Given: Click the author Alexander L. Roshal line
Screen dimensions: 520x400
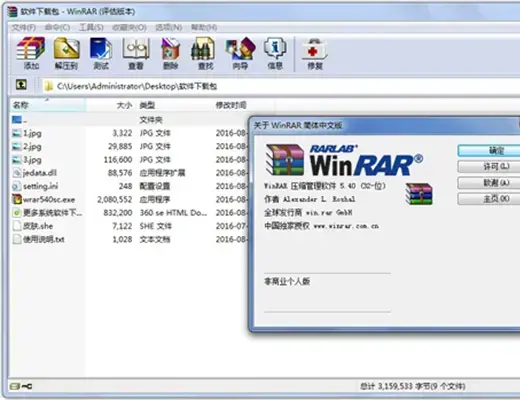Looking at the screenshot, I should [x=310, y=199].
